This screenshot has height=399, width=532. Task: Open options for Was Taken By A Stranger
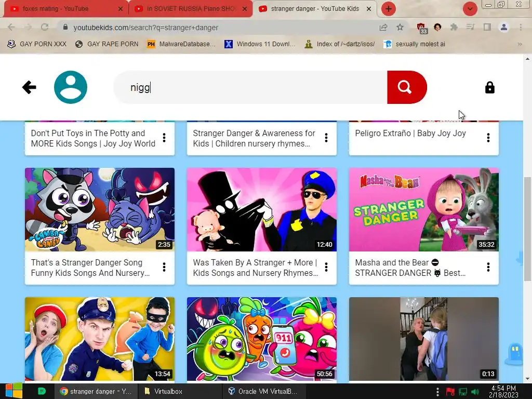tap(326, 268)
